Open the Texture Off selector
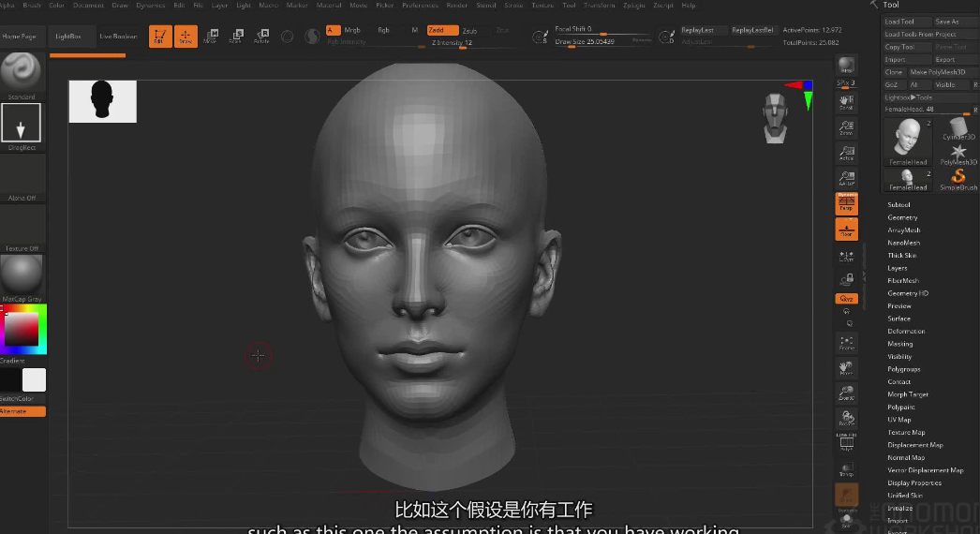Image resolution: width=980 pixels, height=534 pixels. click(22, 229)
